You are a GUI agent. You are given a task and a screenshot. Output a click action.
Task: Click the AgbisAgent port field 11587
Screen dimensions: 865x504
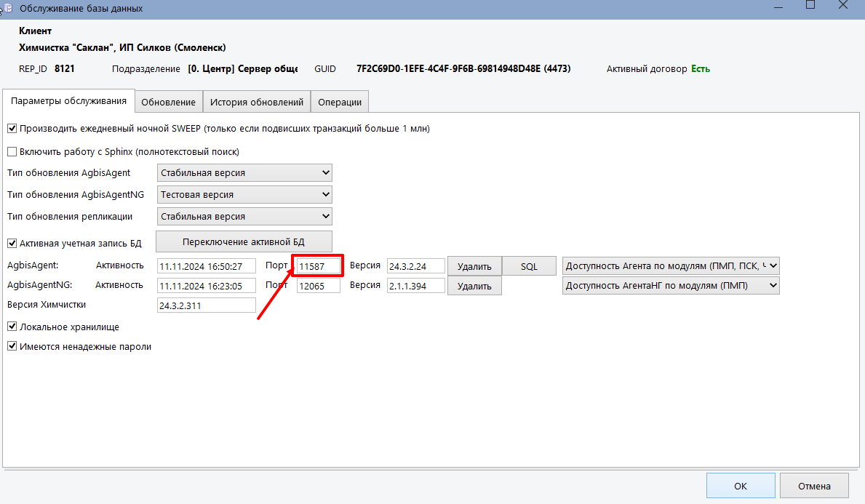click(x=318, y=267)
